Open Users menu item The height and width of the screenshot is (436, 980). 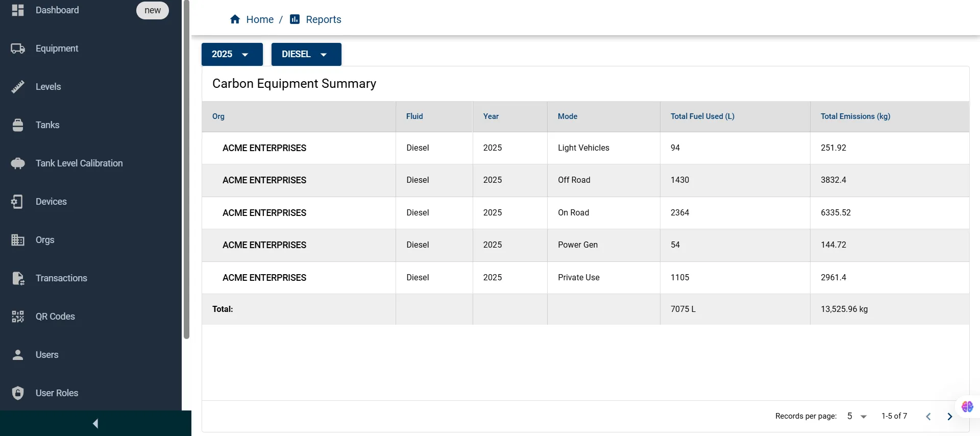[47, 355]
